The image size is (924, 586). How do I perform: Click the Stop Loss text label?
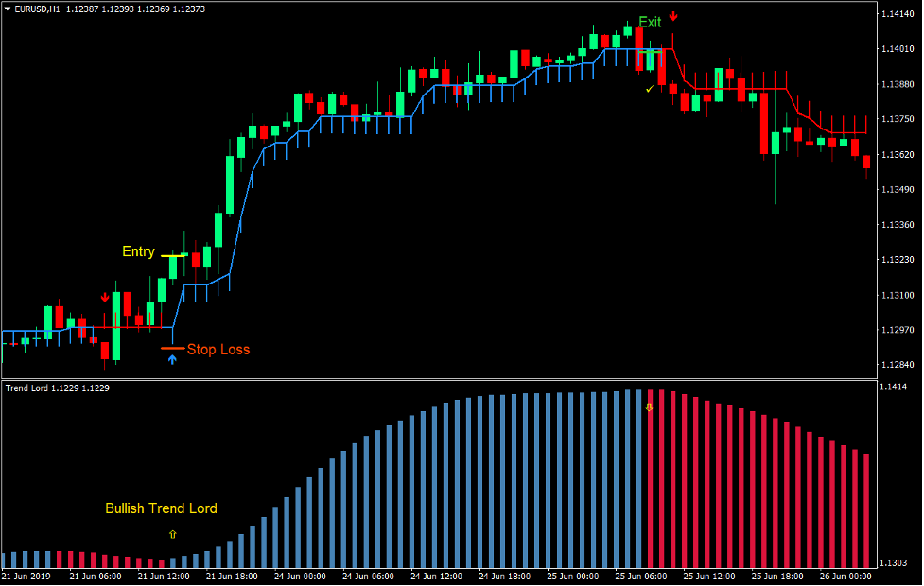click(219, 349)
